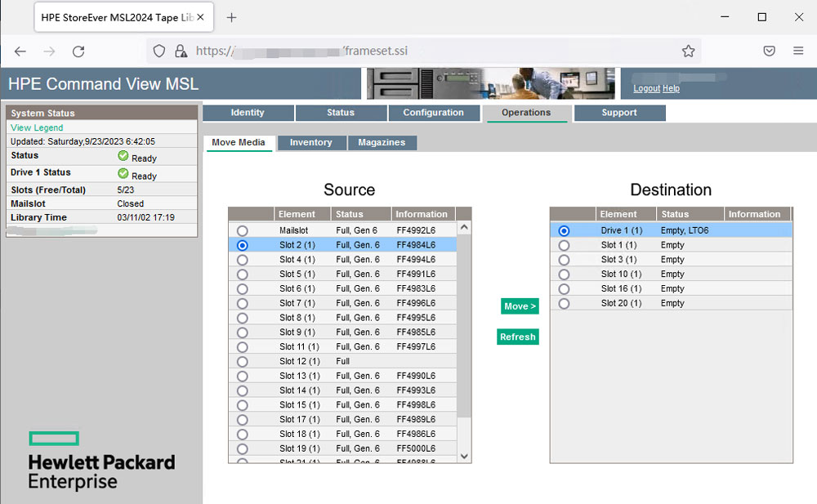Viewport: 817px width, 504px height.
Task: Pick destination Slot 10 (1) radio
Action: pyautogui.click(x=564, y=274)
